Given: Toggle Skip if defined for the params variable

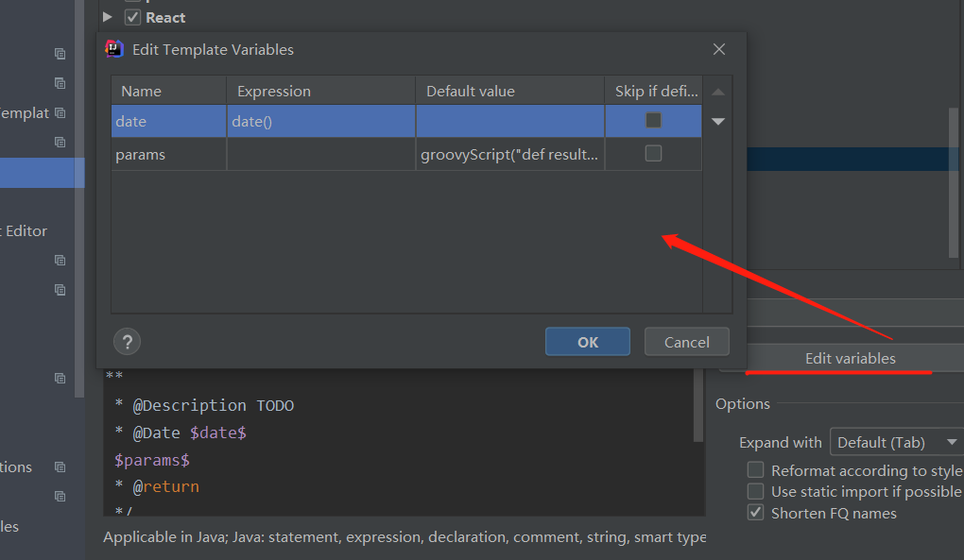Looking at the screenshot, I should click(x=653, y=154).
